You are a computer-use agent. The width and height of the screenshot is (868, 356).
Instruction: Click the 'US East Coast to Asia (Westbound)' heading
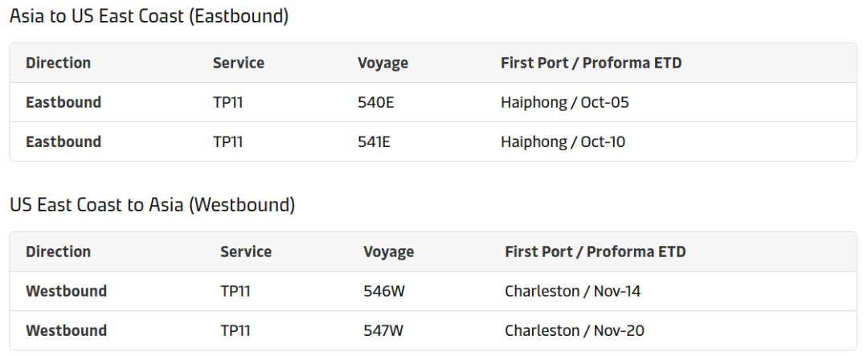click(152, 205)
